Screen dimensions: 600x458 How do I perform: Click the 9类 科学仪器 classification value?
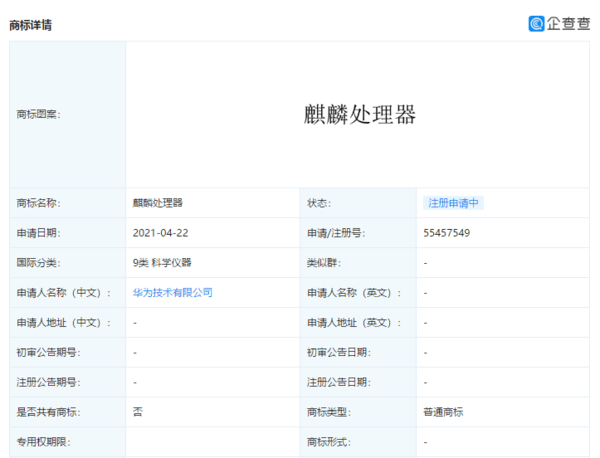(161, 263)
